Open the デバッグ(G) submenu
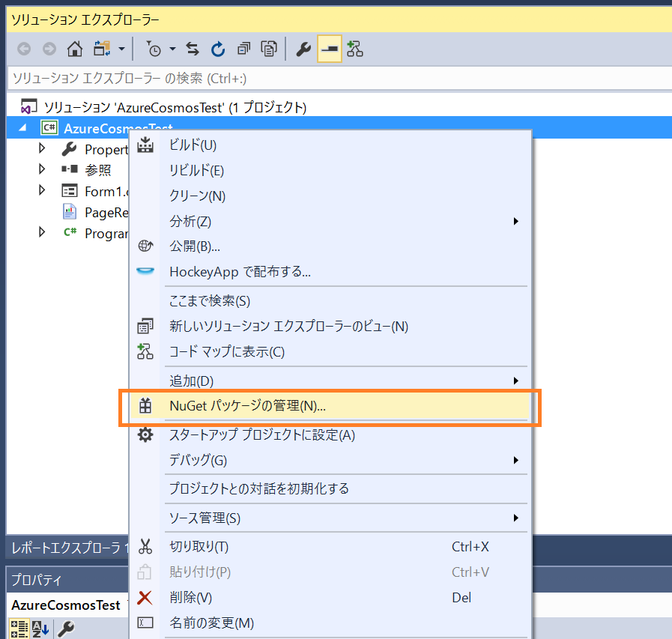This screenshot has height=639, width=672. 330,460
